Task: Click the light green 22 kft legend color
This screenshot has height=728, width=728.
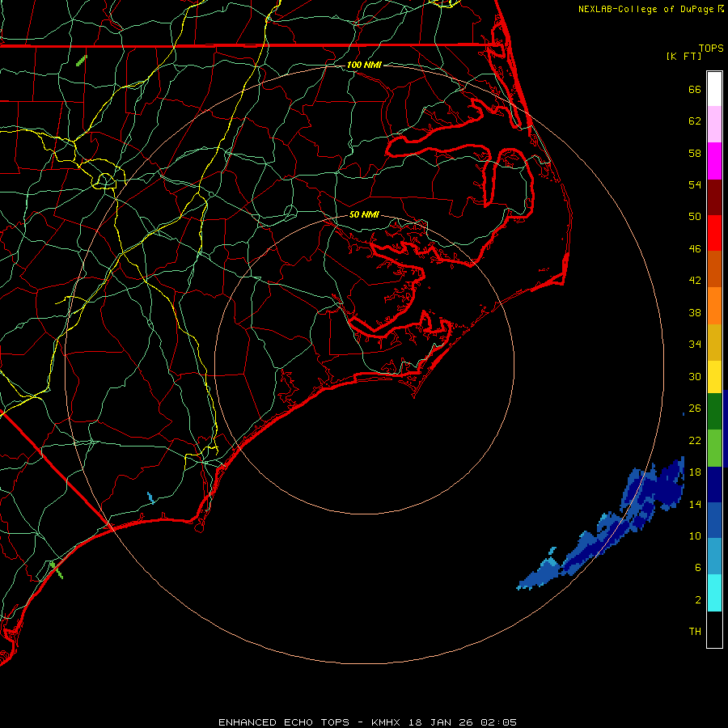Action: tap(714, 448)
